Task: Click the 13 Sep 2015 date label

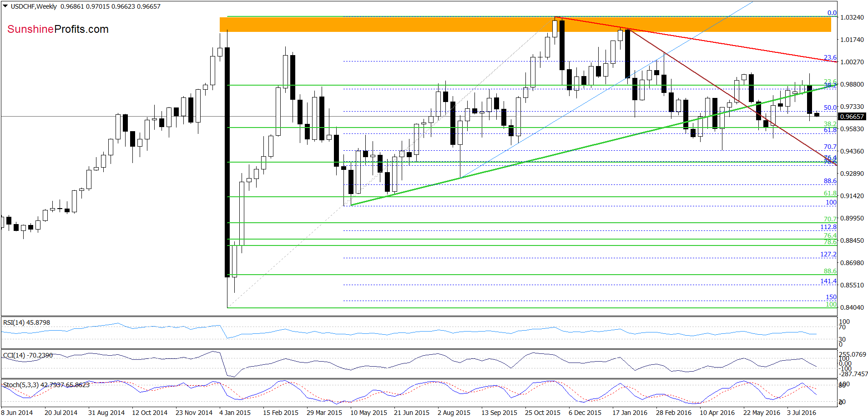Action: pyautogui.click(x=499, y=413)
